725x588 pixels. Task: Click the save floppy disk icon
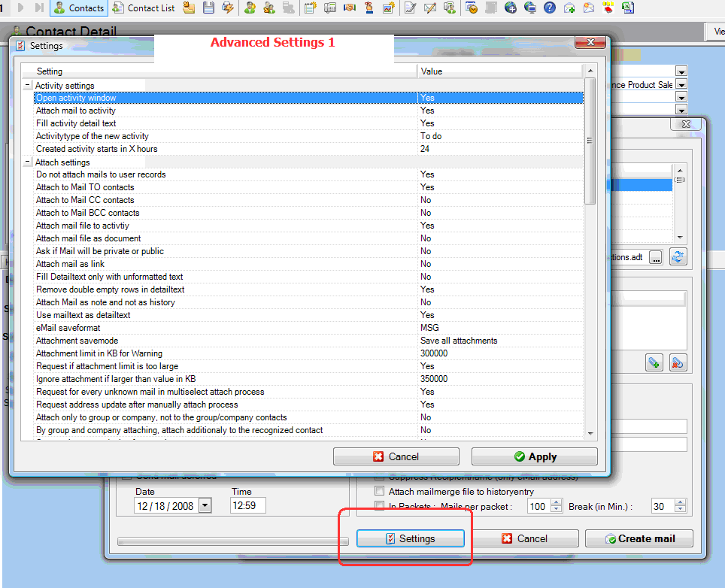click(208, 8)
